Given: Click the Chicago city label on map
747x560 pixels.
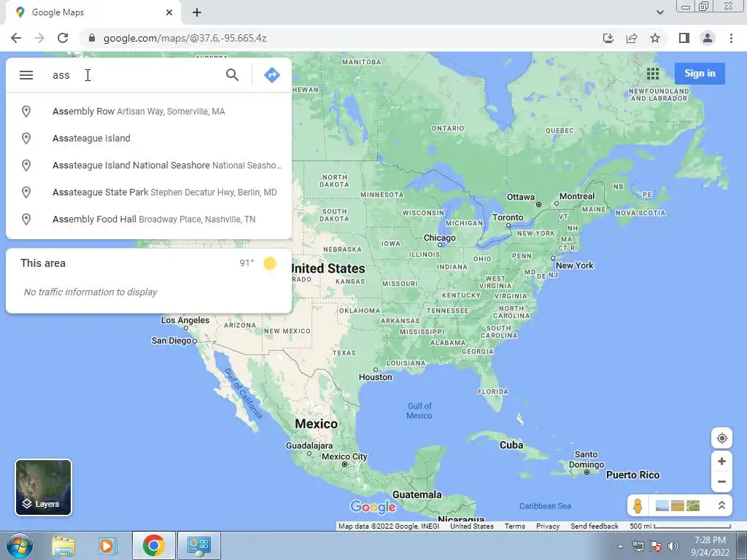Looking at the screenshot, I should (x=440, y=238).
